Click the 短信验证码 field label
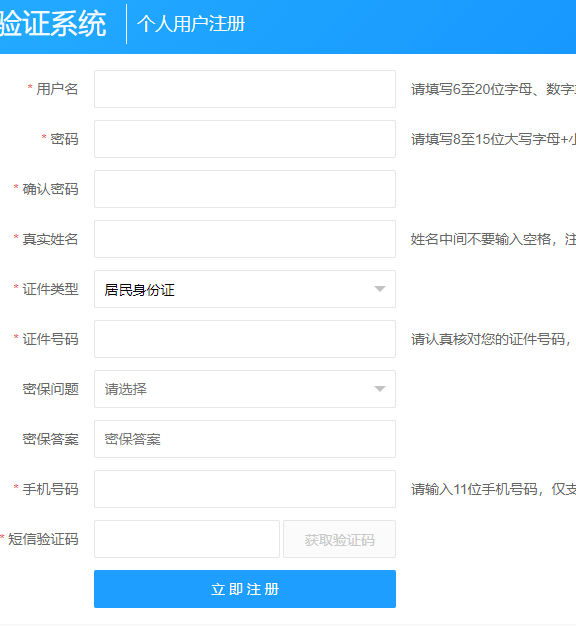This screenshot has height=626, width=576. 43,539
